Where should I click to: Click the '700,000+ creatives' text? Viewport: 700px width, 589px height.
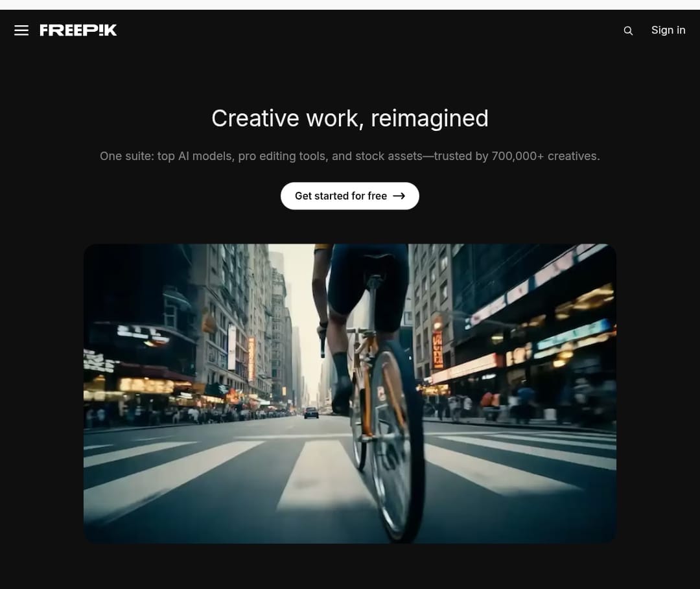tap(545, 156)
